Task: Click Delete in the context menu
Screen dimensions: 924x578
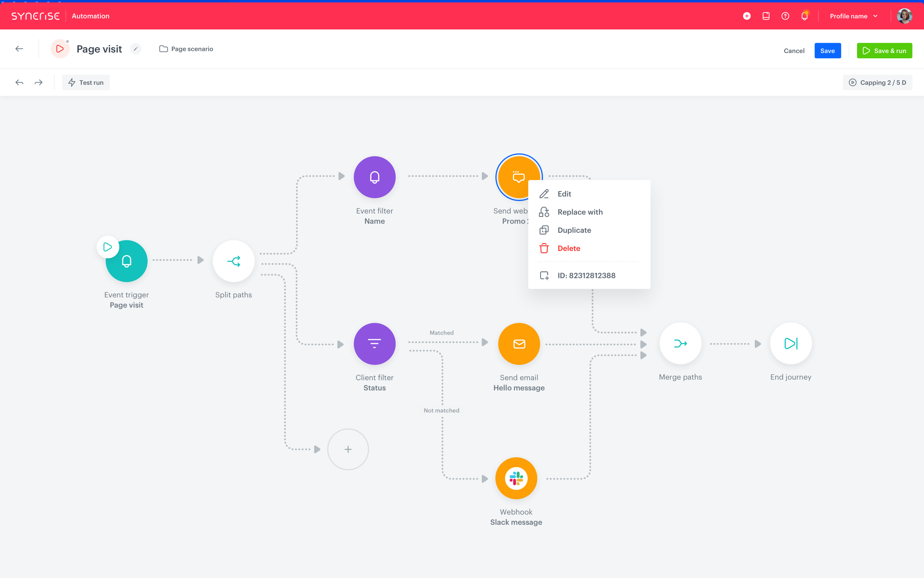Action: (x=568, y=248)
